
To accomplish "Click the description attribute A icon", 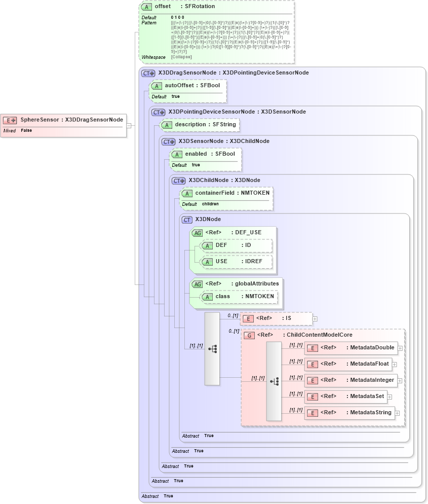I will (167, 125).
